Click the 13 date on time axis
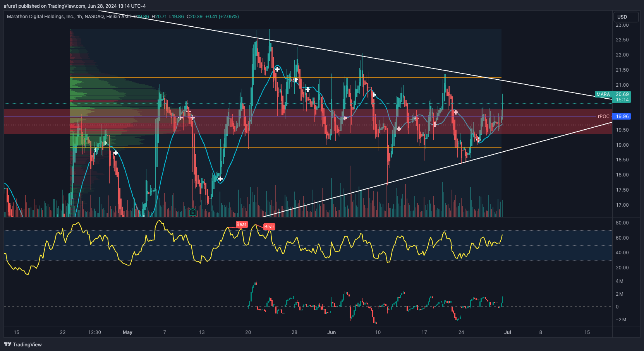644x351 pixels. pyautogui.click(x=202, y=332)
